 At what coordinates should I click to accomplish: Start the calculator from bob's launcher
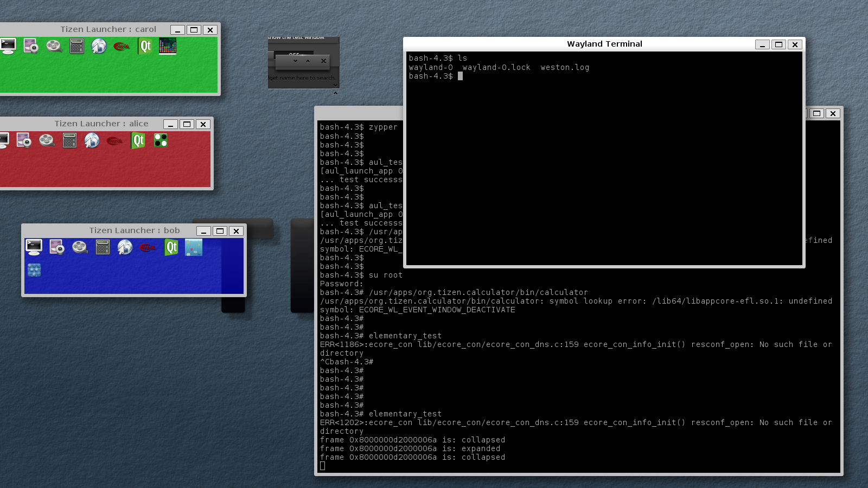[103, 247]
